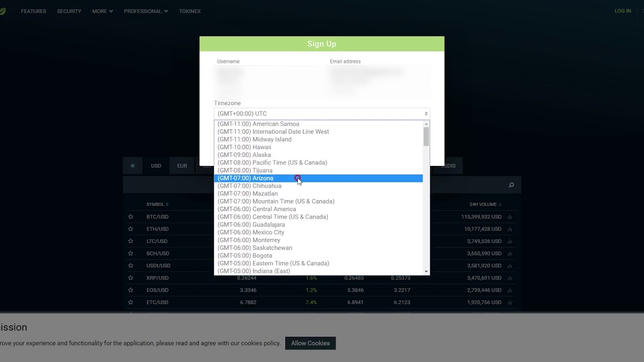Open the LTC/USD symbol row
The image size is (644, 362).
157,241
